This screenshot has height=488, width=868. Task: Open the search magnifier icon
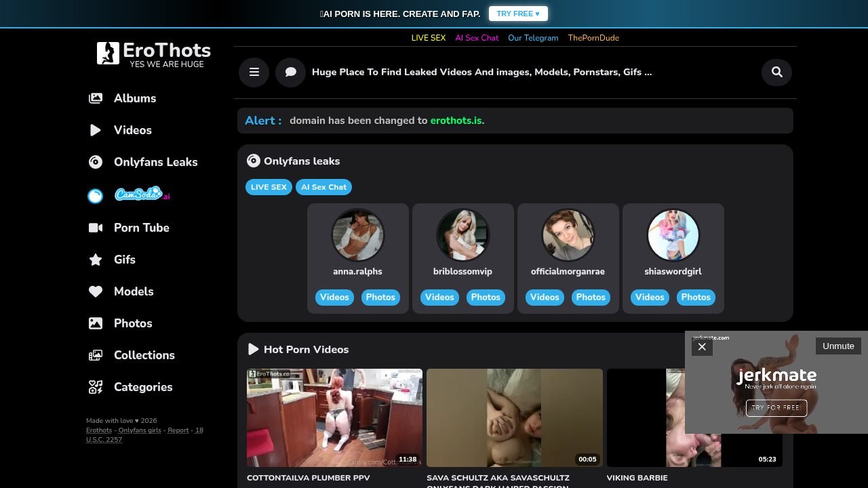[x=777, y=72]
